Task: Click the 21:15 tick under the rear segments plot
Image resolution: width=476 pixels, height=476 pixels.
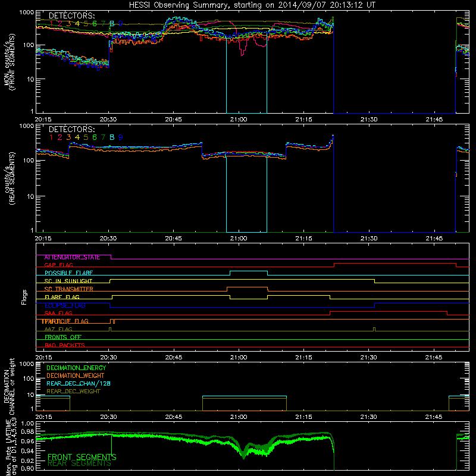Action: (304, 239)
